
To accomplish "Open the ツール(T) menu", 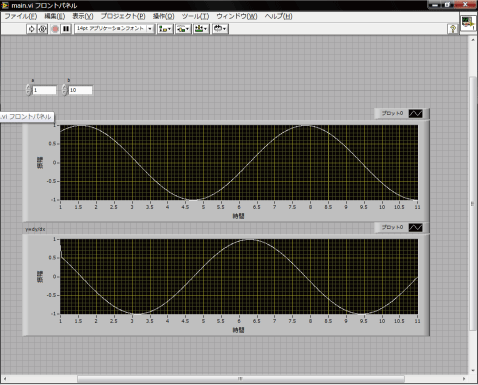I will 195,16.
